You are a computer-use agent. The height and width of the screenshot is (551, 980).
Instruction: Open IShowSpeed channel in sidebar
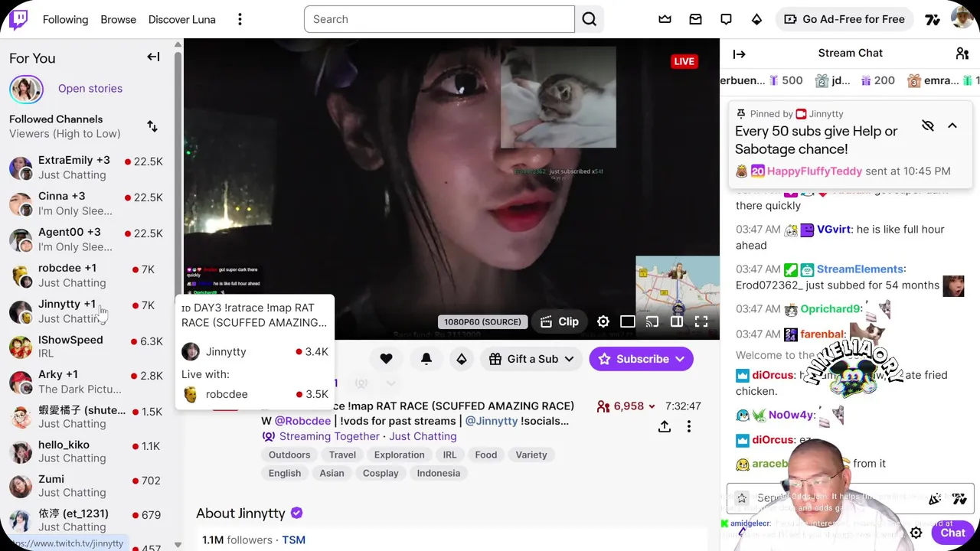pyautogui.click(x=86, y=346)
